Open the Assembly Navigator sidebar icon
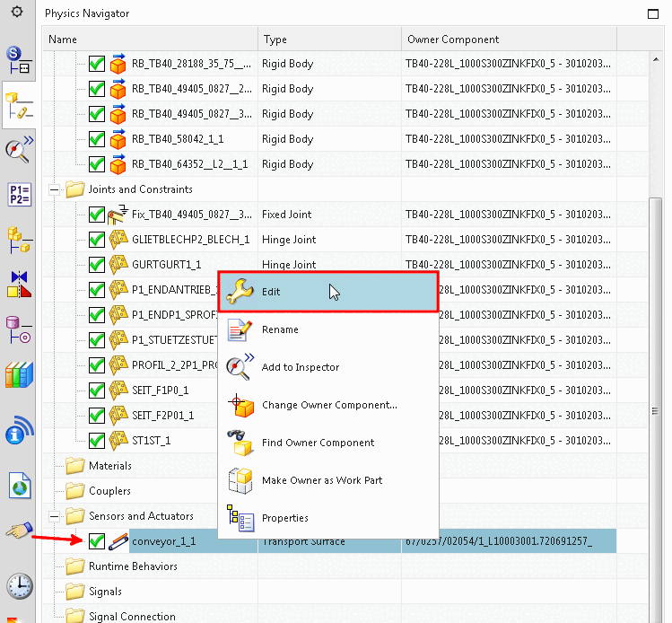Screen dimensions: 672x623 (x=19, y=240)
